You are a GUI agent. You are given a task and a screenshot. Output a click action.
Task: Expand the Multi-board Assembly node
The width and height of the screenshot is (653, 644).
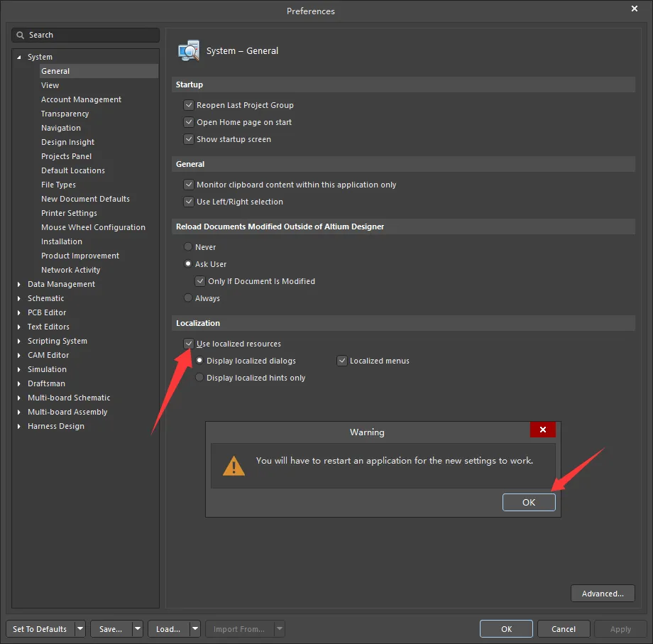(x=18, y=412)
